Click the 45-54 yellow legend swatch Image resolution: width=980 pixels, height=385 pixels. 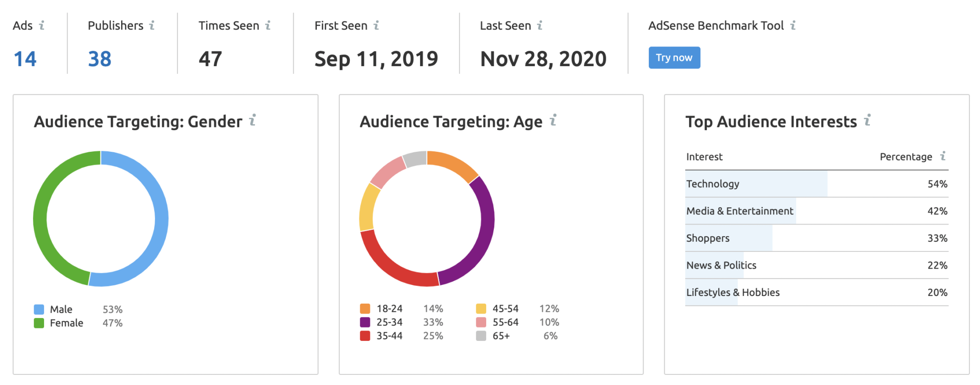point(481,308)
